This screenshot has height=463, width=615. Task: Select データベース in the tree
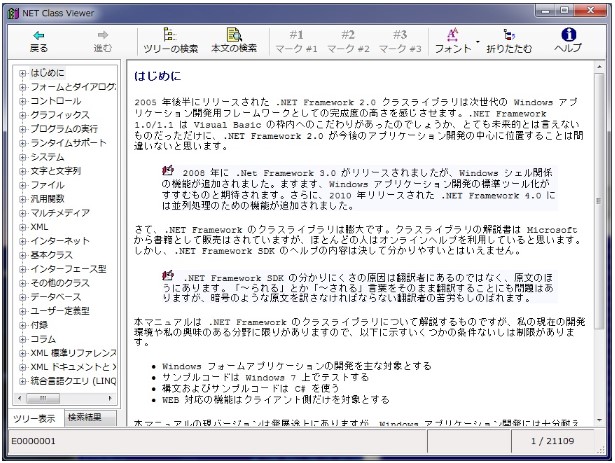pyautogui.click(x=56, y=297)
